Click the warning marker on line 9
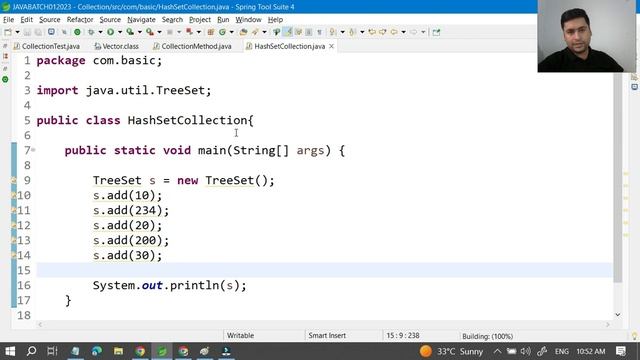This screenshot has width=640, height=360. [13, 180]
